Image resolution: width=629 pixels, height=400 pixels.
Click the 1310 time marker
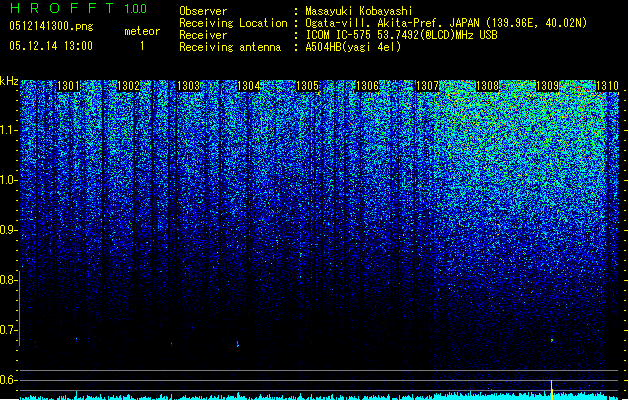click(x=607, y=86)
